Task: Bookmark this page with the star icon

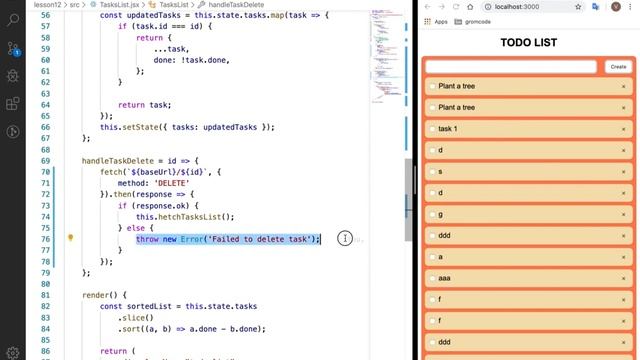Action: point(578,7)
